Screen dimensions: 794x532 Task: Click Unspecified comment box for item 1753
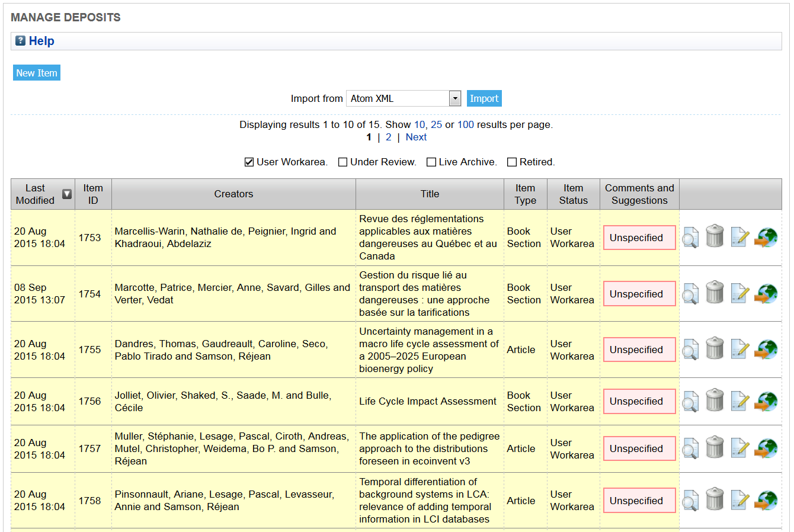pyautogui.click(x=639, y=238)
